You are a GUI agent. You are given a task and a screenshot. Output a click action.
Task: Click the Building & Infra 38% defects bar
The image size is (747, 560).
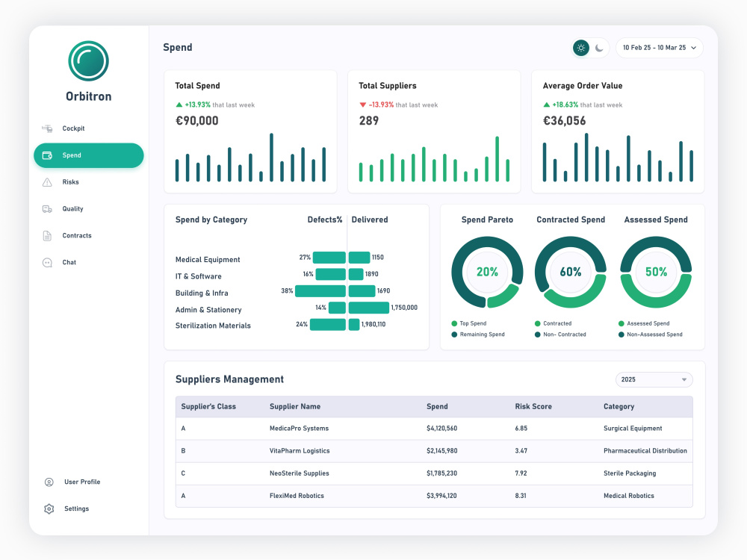(x=320, y=291)
